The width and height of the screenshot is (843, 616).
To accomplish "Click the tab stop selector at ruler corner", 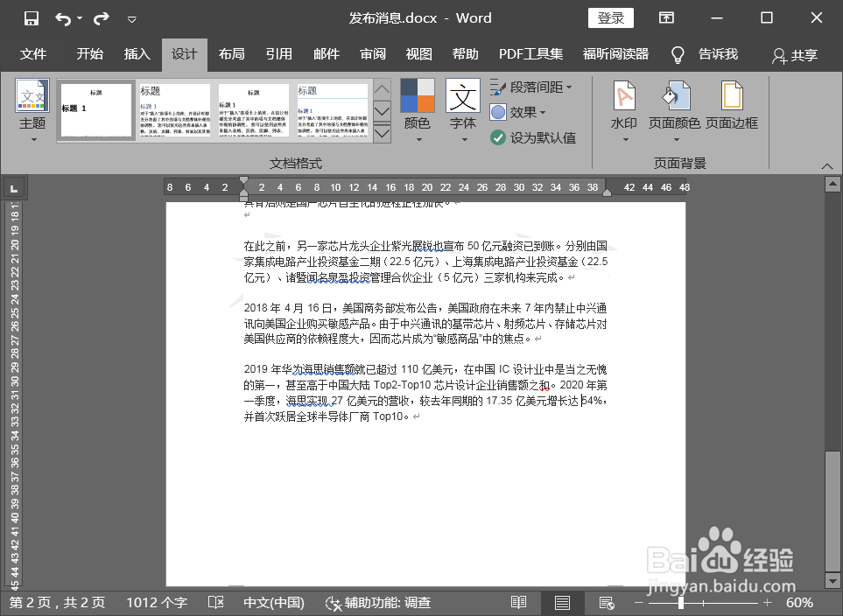I will 14,189.
